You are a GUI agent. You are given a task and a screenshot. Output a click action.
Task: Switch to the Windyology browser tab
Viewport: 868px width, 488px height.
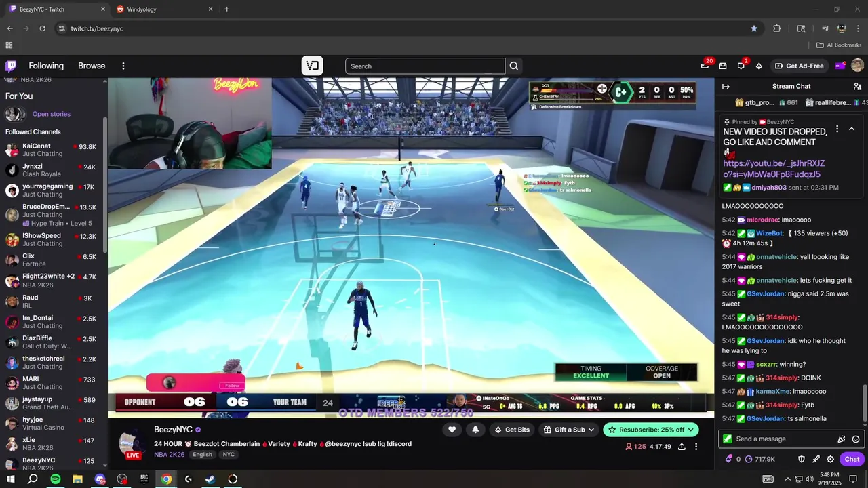(x=164, y=9)
